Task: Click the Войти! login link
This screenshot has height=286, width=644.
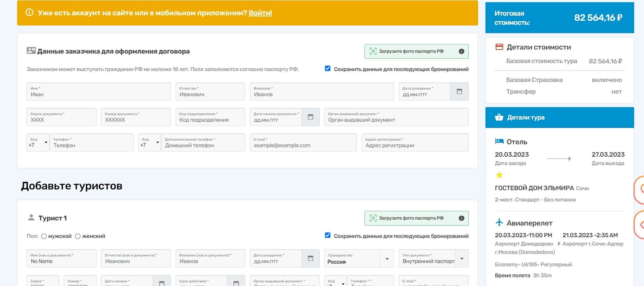Action: (x=260, y=13)
